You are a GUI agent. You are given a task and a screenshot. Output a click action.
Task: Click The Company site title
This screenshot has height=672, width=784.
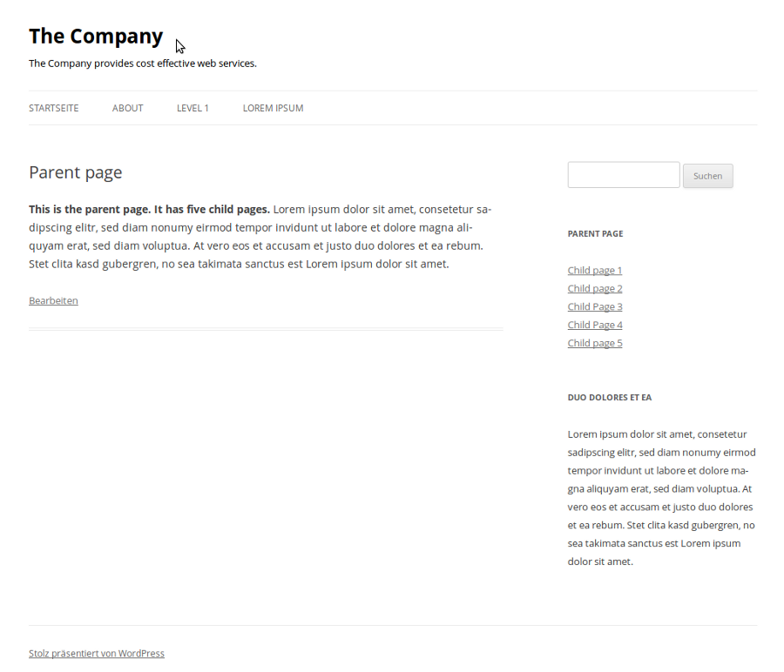96,37
